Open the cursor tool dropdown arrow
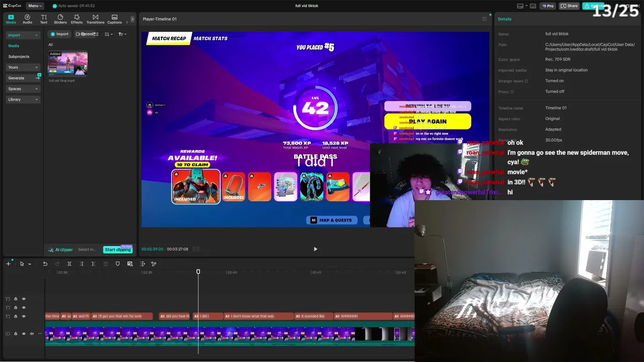Image resolution: width=644 pixels, height=362 pixels. coord(30,264)
